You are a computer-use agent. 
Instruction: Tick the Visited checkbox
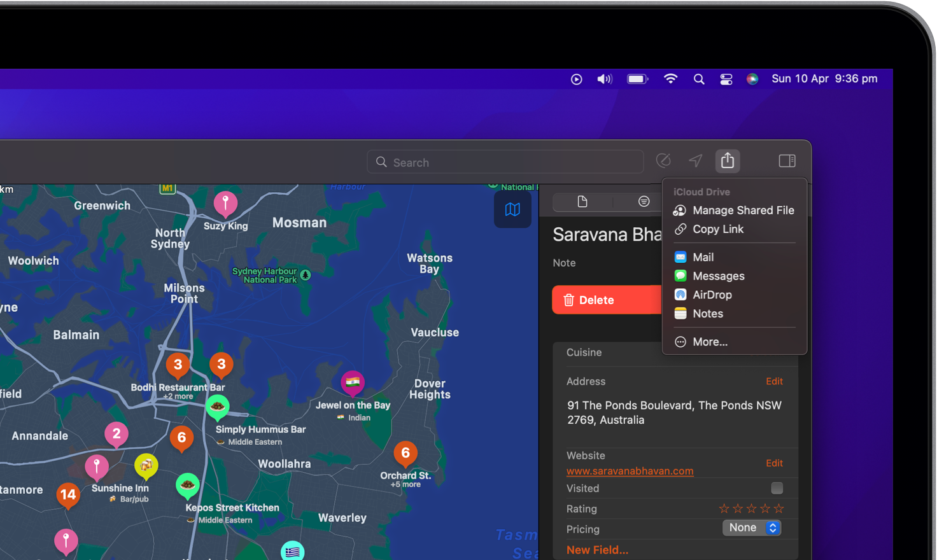[777, 488]
